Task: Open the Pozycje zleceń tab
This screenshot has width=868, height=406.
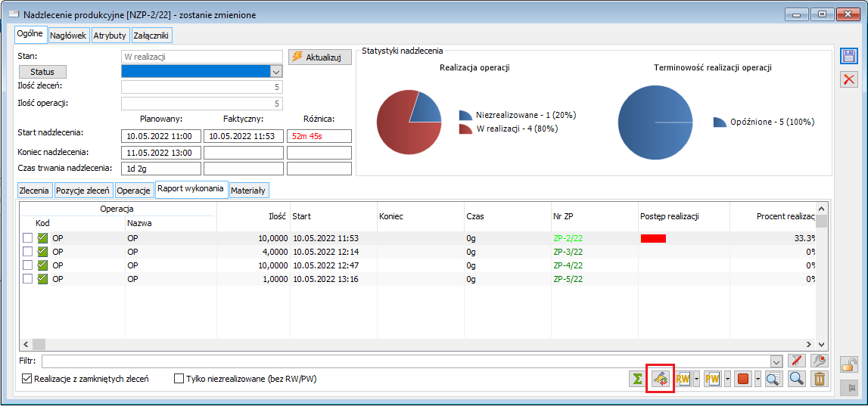Action: (83, 191)
